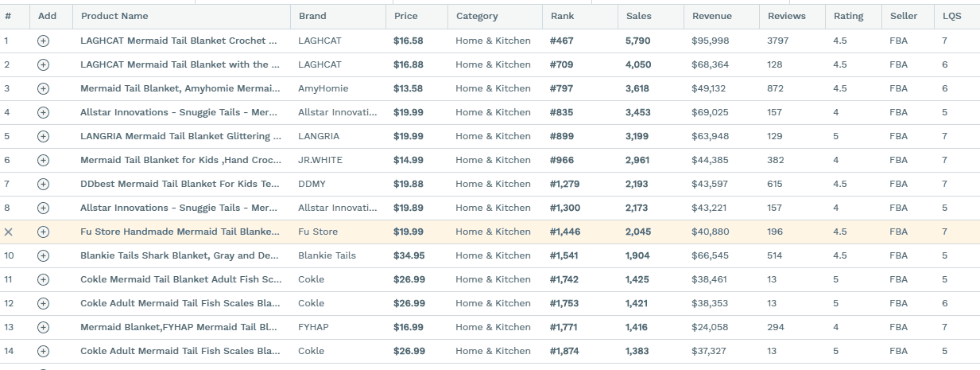Sort by Revenue column header
This screenshot has width=980, height=370.
tap(712, 16)
